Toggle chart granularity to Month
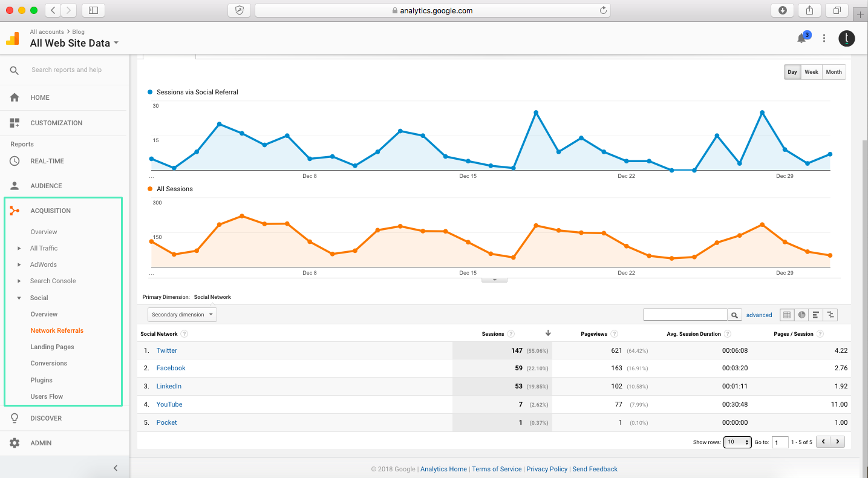The width and height of the screenshot is (868, 478). point(834,71)
